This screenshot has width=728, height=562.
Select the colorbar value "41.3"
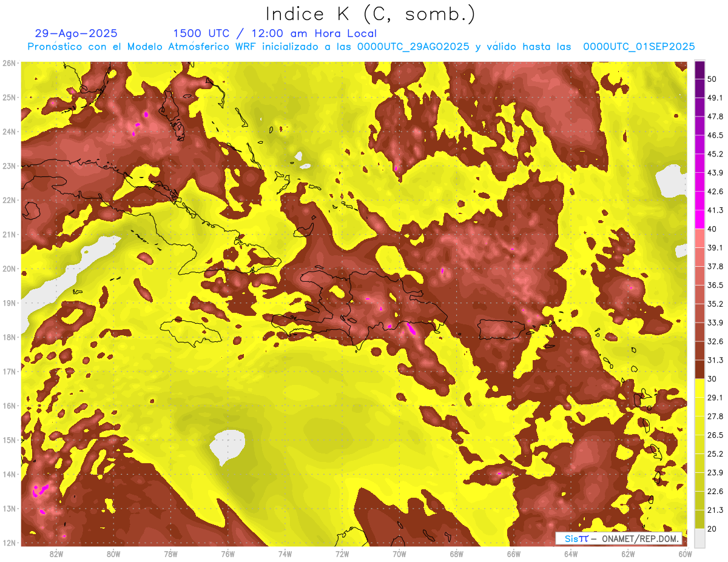click(x=715, y=210)
